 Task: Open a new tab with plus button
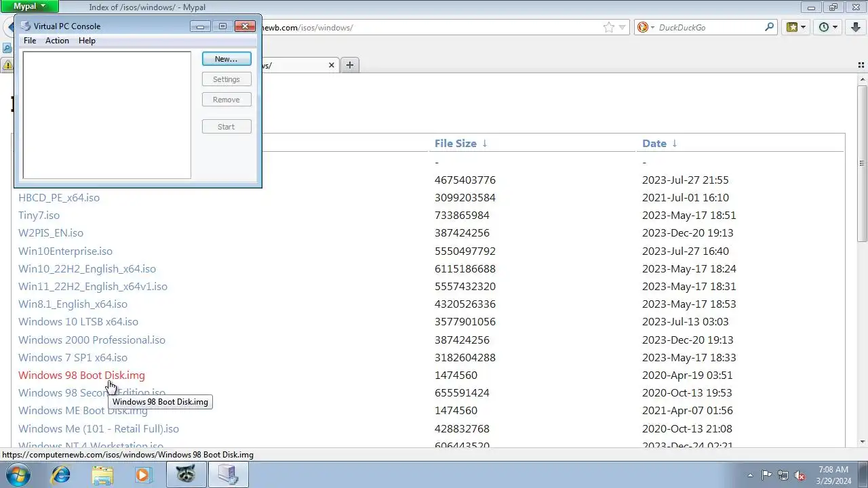(x=350, y=65)
